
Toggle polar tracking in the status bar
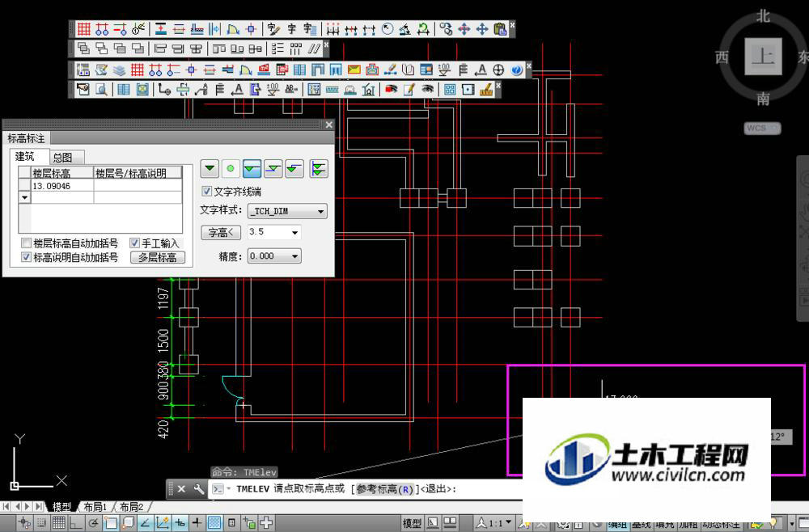94,523
